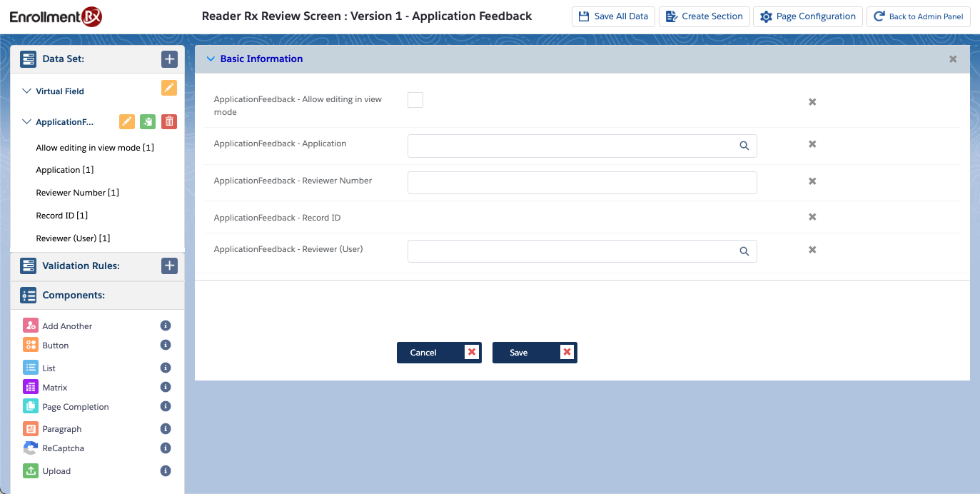
Task: Click the orange pencil icon for ApplicationFeedback
Action: 126,121
